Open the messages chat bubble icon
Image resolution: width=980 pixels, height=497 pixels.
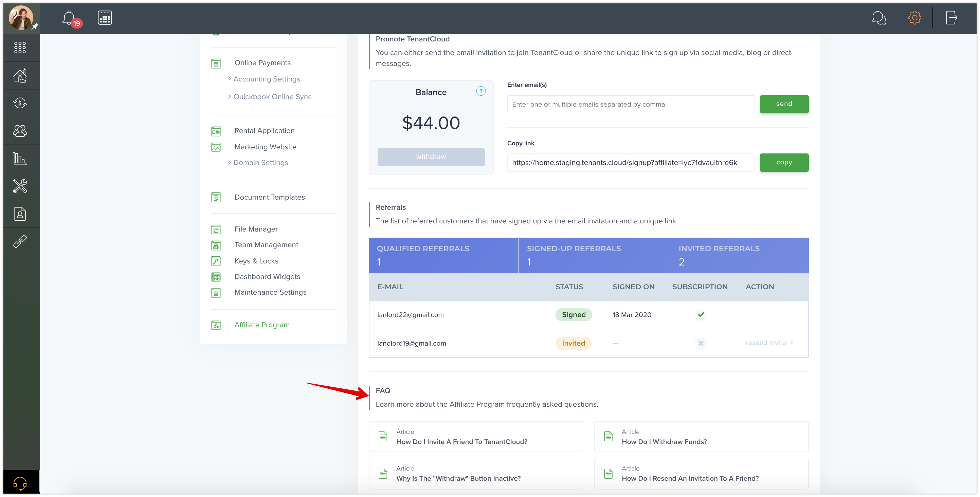tap(879, 18)
